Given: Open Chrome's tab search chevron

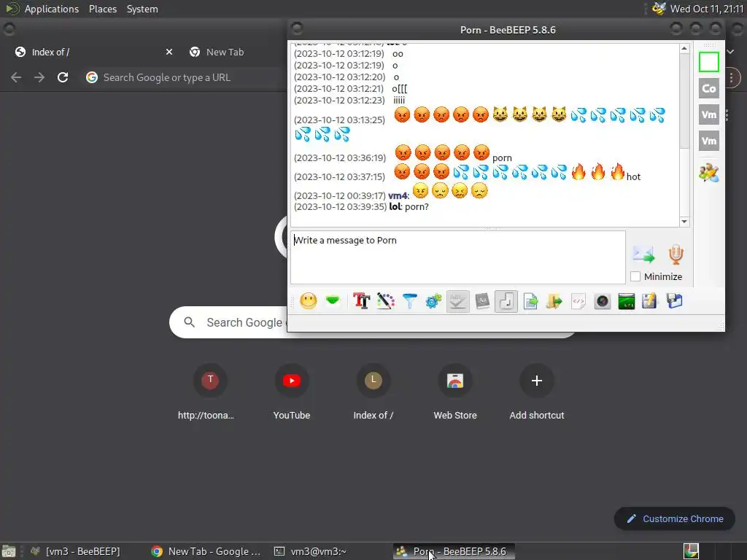Looking at the screenshot, I should (x=730, y=52).
